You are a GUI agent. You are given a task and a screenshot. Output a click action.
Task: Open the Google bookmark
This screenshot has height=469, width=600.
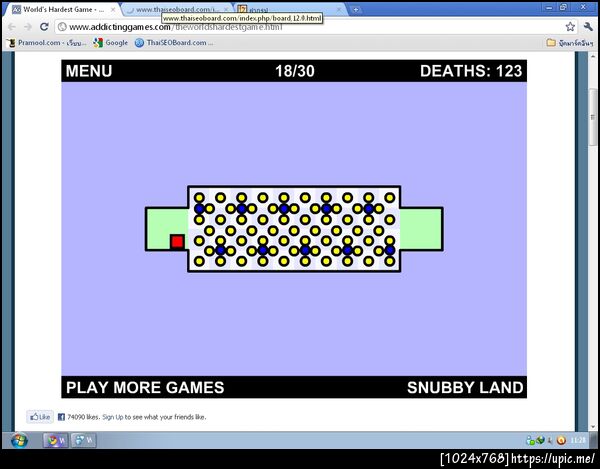point(111,43)
